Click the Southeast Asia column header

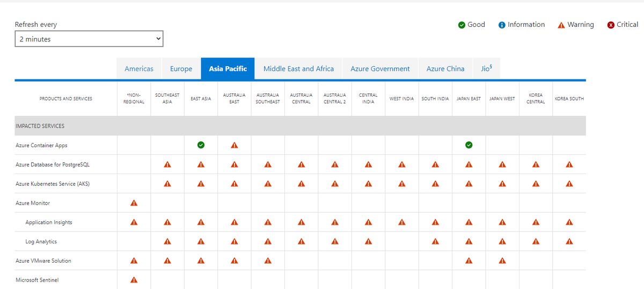tap(167, 98)
